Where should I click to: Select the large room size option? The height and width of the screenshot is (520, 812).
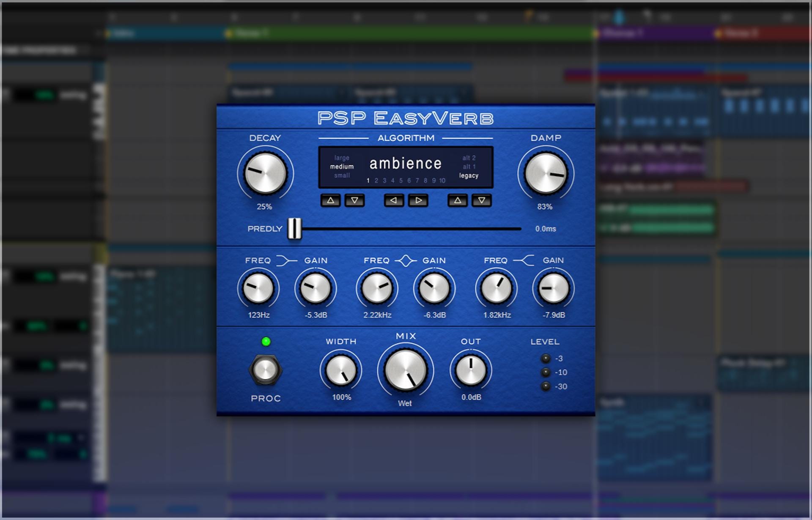(342, 158)
